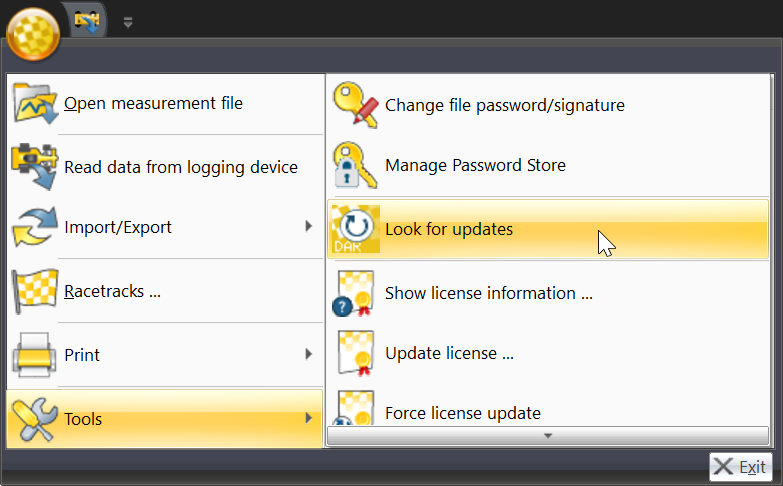This screenshot has height=486, width=783.
Task: Click the checkered flag Racetracks icon
Action: coord(34,291)
